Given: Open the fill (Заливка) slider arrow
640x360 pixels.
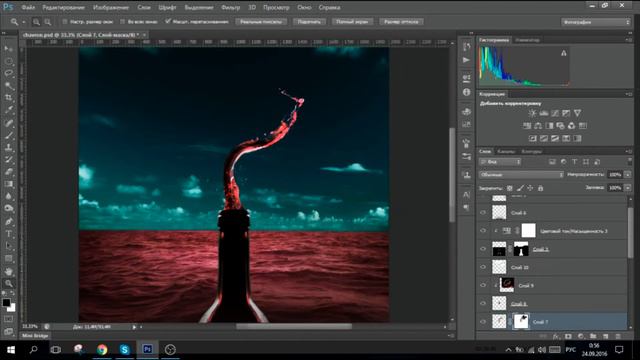Looking at the screenshot, I should (x=628, y=188).
